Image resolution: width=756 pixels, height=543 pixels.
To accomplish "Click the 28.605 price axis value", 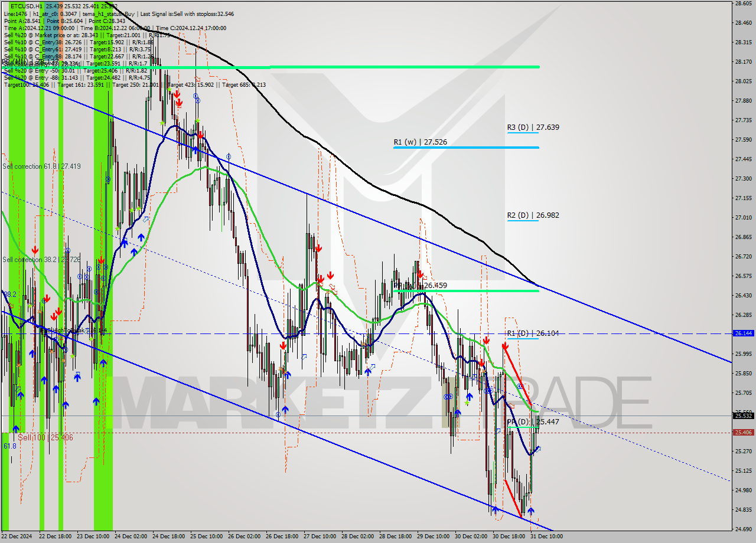I will 742,4.
